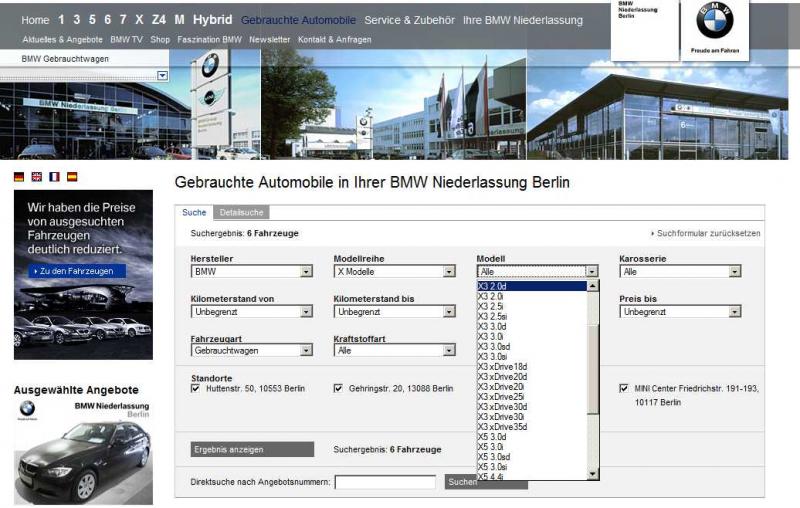This screenshot has height=508, width=800.
Task: Select the Spanish flag language icon
Action: (71, 177)
